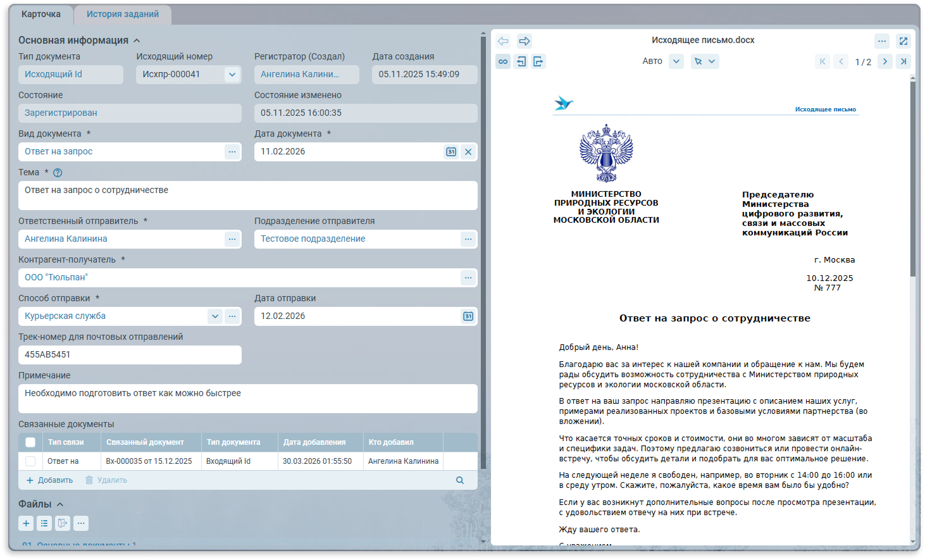Toggle select-all checkbox in Связанные документы header
925x560 pixels.
tap(30, 442)
